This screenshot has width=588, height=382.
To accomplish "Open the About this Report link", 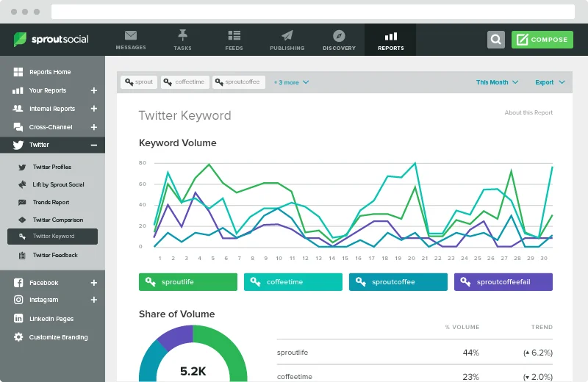I will pyautogui.click(x=528, y=112).
